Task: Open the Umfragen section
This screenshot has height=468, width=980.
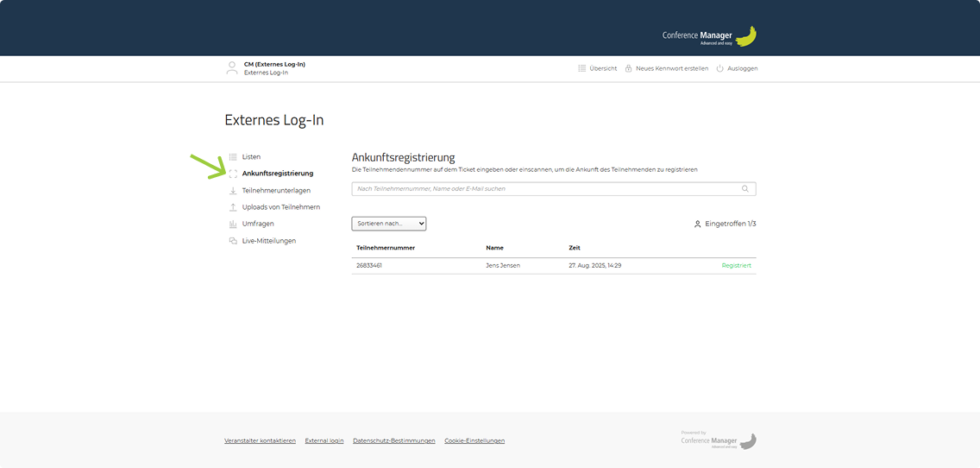Action: [258, 224]
